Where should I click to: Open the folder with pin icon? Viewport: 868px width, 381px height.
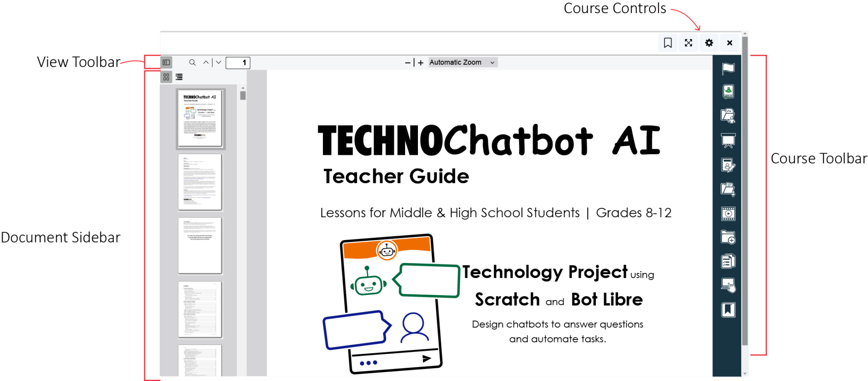[728, 189]
